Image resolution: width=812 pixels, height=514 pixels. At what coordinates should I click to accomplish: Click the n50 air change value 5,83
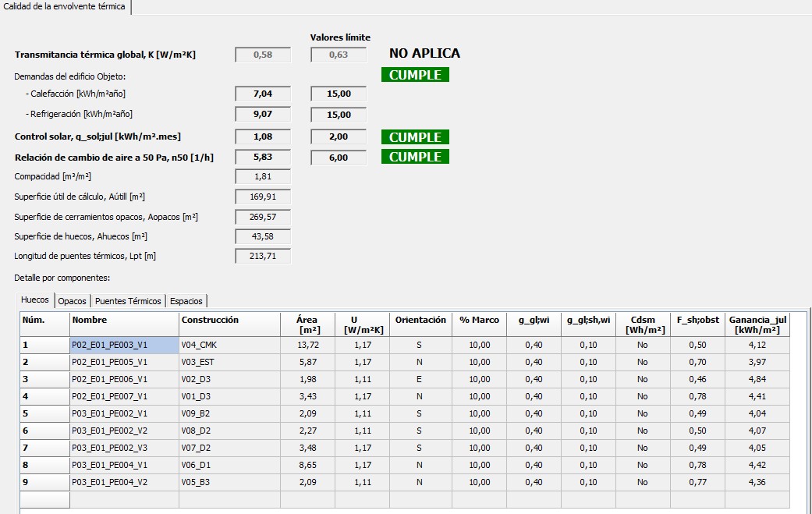(x=263, y=157)
